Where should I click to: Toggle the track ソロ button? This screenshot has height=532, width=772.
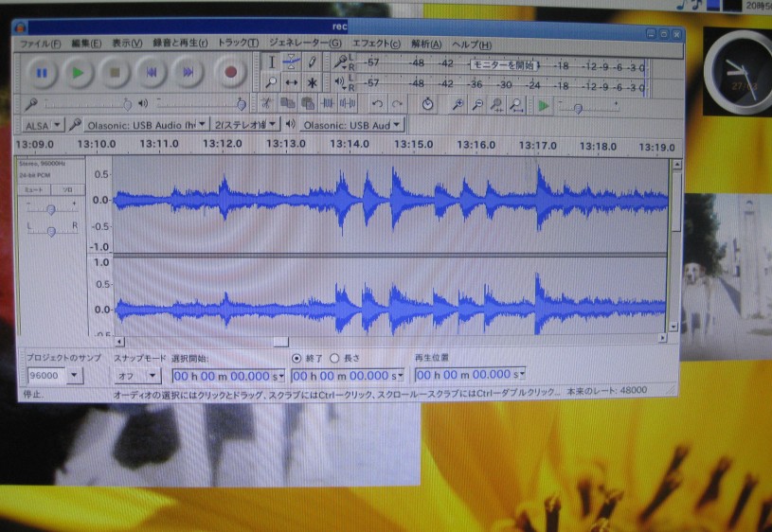(x=67, y=189)
